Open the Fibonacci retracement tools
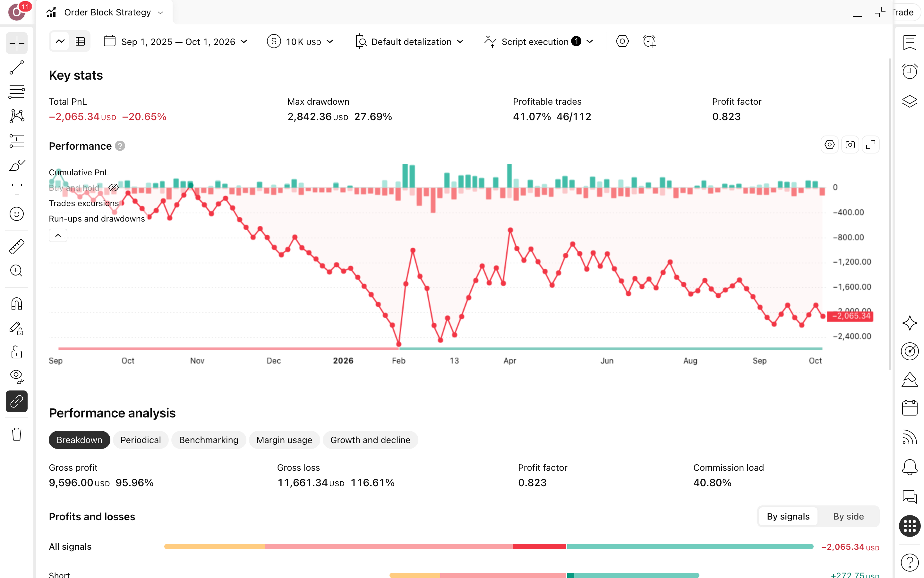 17,92
